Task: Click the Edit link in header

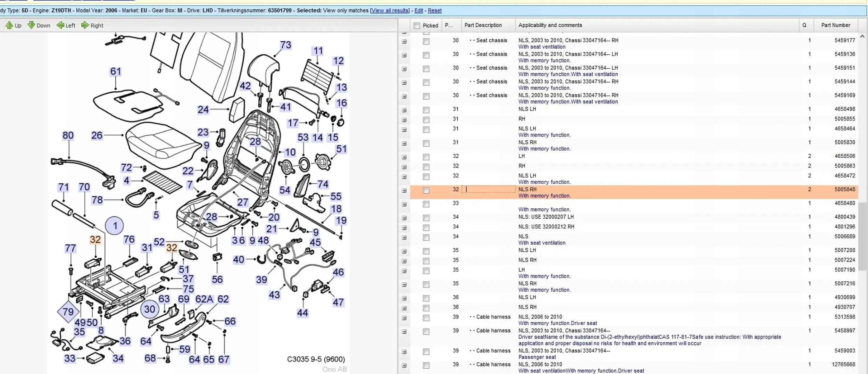Action: coord(419,10)
